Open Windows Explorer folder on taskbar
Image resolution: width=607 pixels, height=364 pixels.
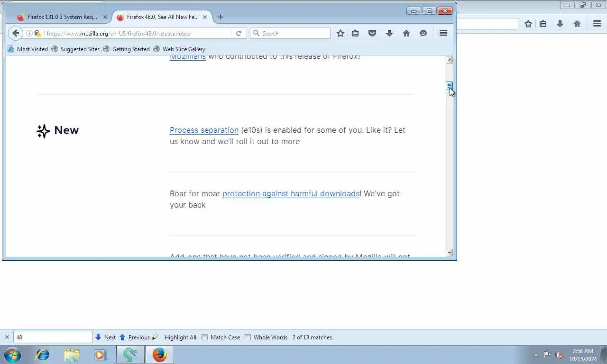(x=72, y=355)
